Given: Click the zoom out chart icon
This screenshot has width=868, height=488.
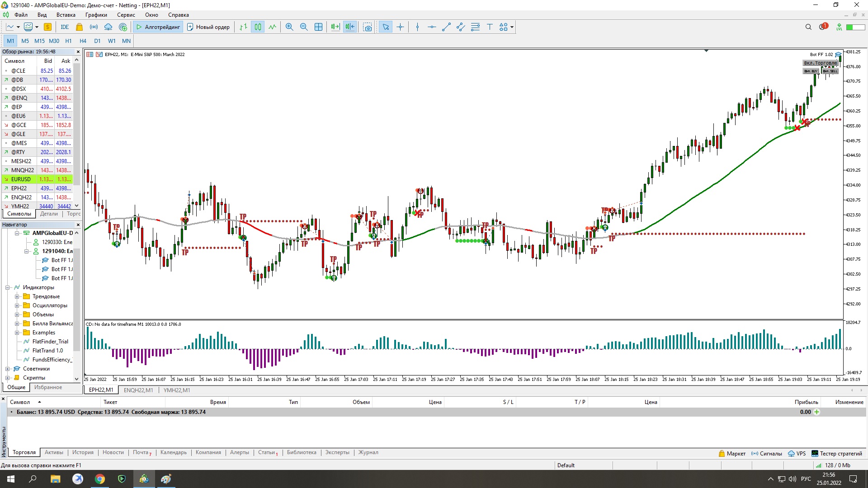Looking at the screenshot, I should (x=304, y=27).
